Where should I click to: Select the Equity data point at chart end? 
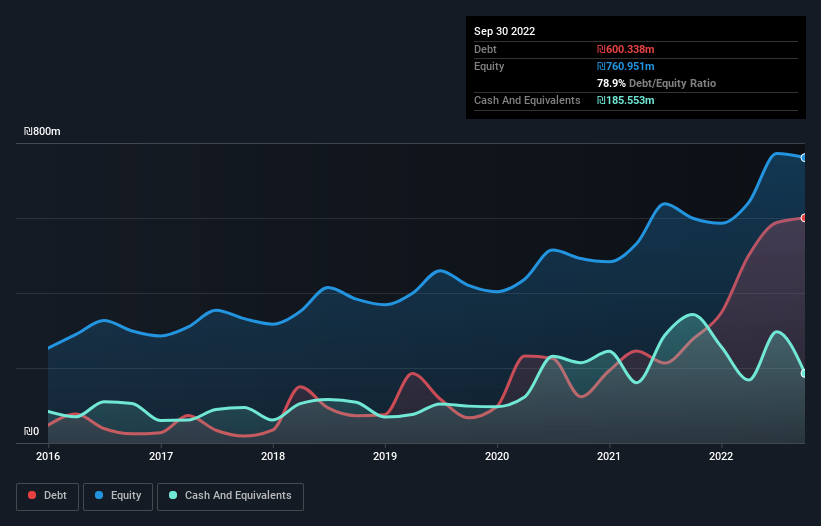(804, 158)
